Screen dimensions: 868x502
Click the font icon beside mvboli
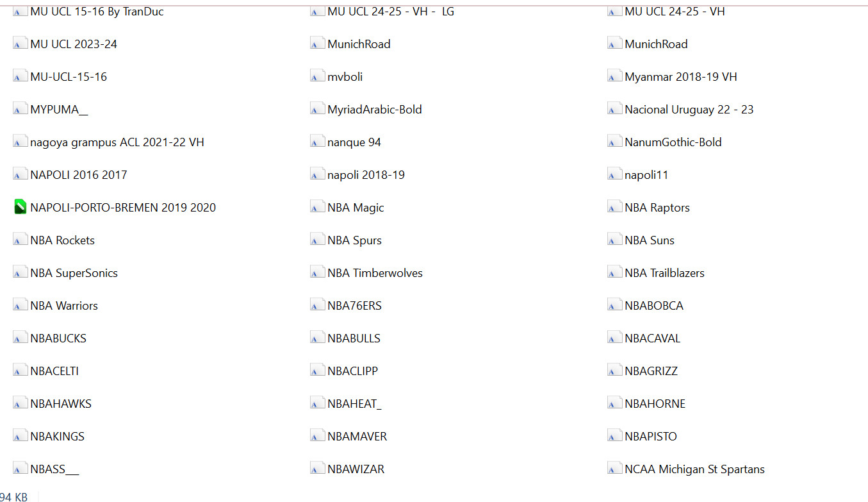(x=317, y=76)
